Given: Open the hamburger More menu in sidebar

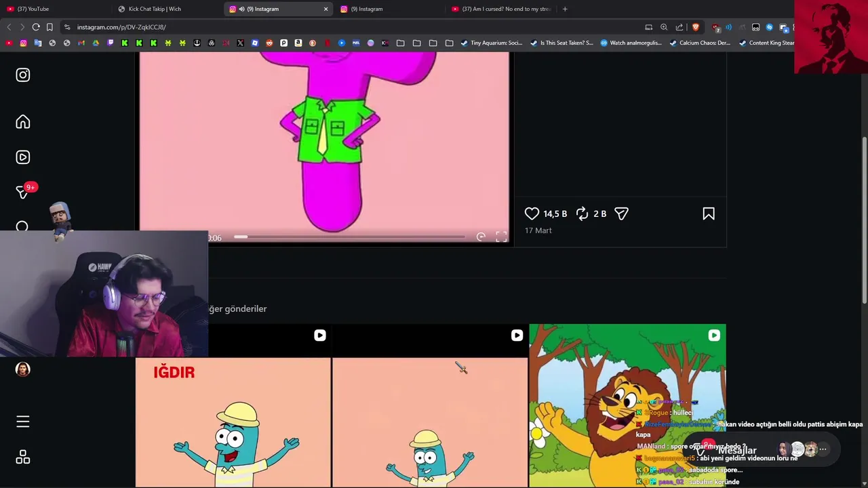Looking at the screenshot, I should 23,422.
